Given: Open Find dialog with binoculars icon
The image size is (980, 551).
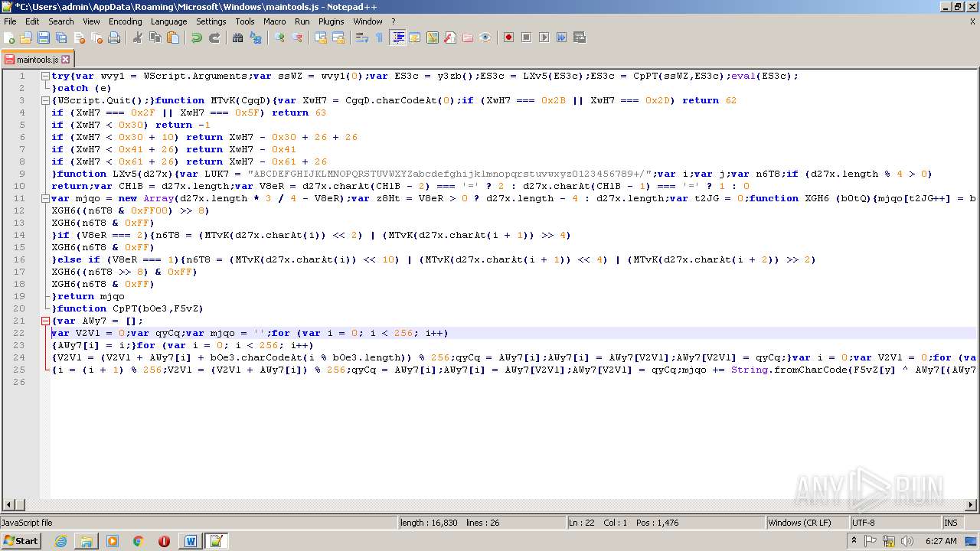Looking at the screenshot, I should click(238, 37).
